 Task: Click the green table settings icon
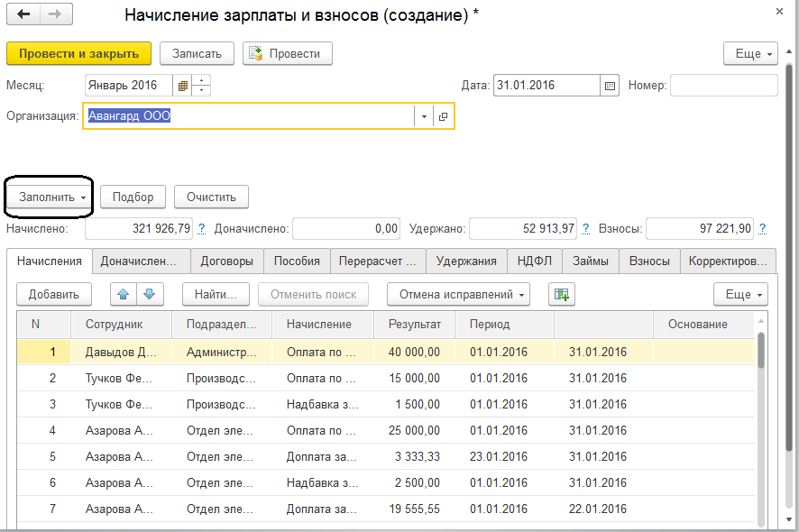click(x=562, y=294)
